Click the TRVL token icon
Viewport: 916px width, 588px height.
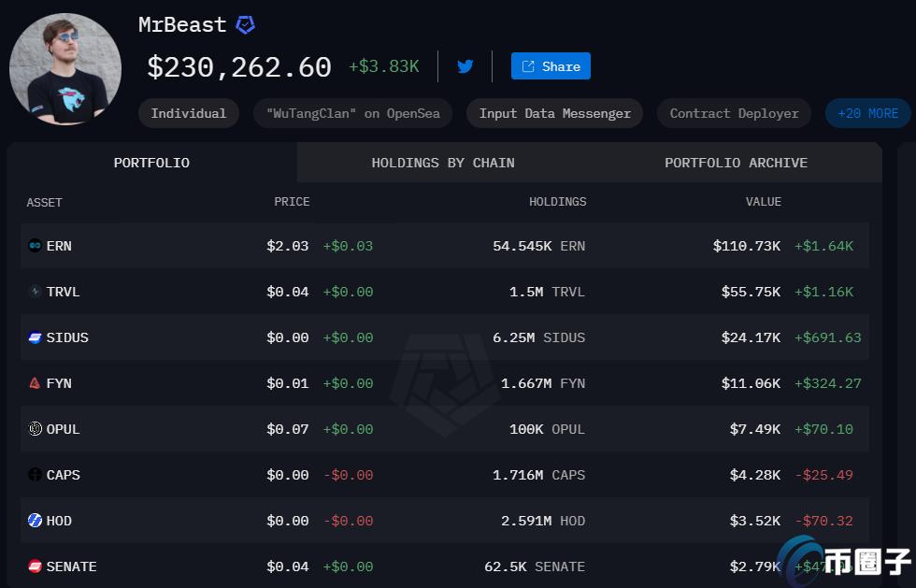pyautogui.click(x=35, y=292)
